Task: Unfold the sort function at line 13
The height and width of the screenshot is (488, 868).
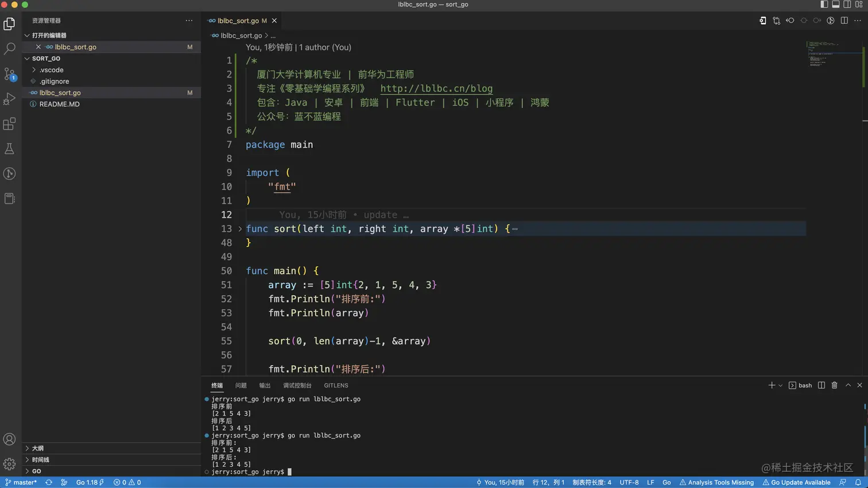Action: pos(240,228)
